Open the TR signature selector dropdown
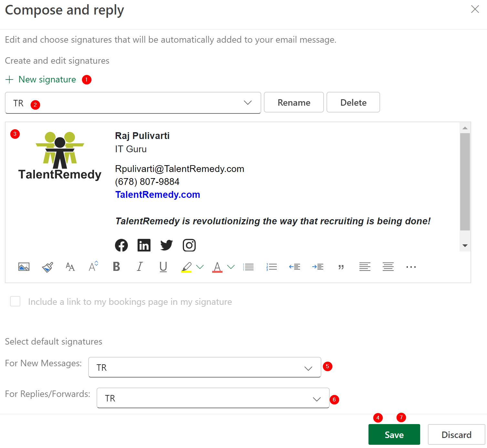 click(x=133, y=103)
